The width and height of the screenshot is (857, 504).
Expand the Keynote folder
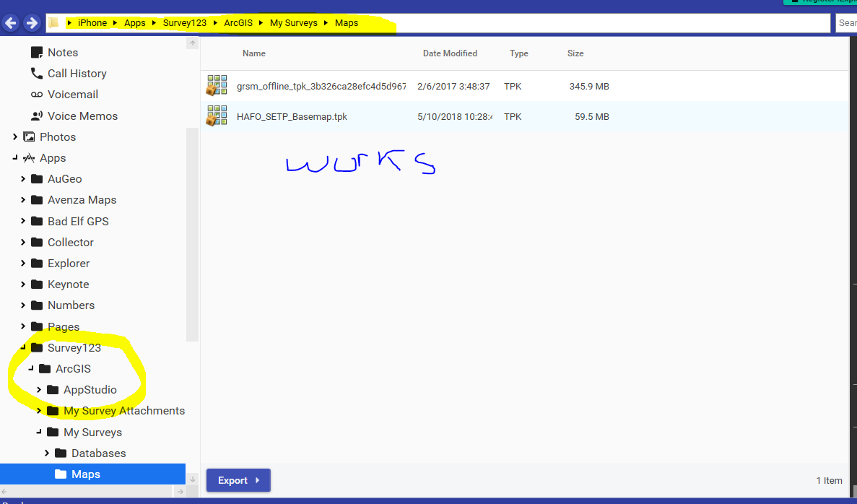click(x=23, y=284)
